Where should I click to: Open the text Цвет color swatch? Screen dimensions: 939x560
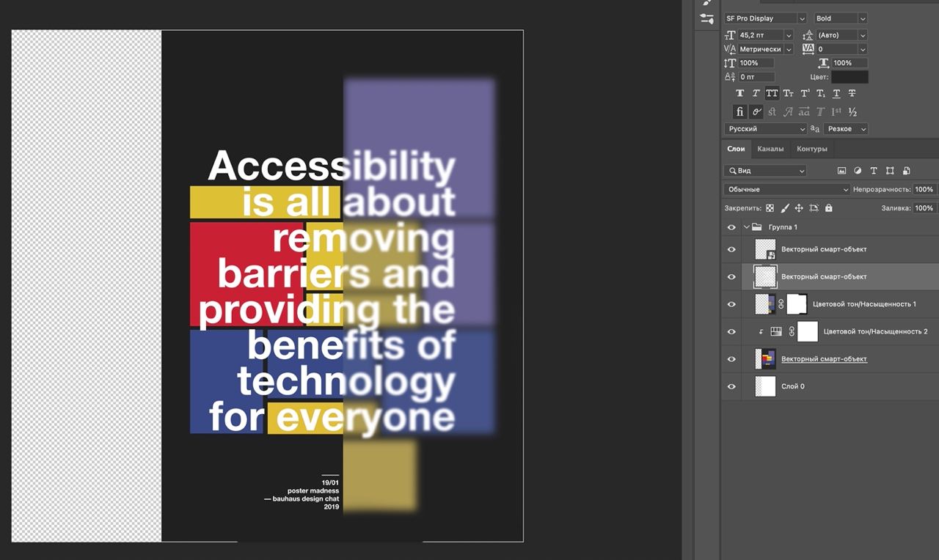(850, 77)
